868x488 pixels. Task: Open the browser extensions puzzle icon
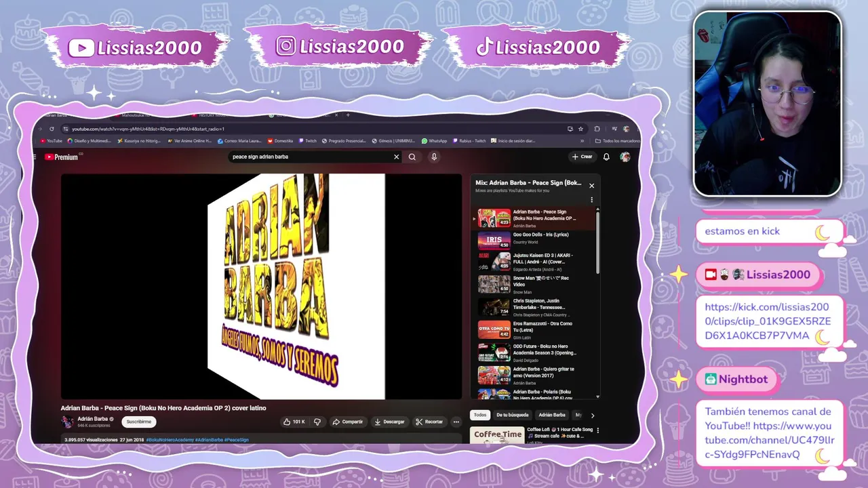597,129
